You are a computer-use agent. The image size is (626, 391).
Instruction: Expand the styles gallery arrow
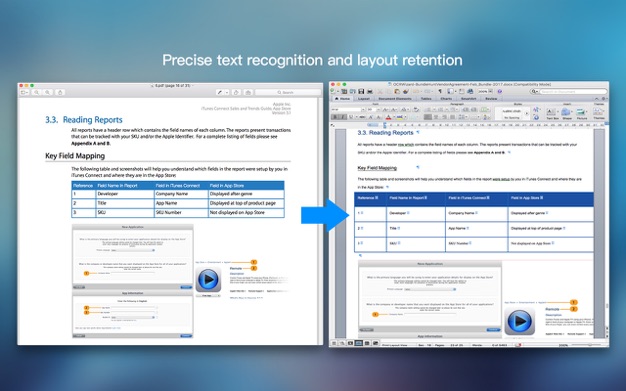(x=527, y=113)
